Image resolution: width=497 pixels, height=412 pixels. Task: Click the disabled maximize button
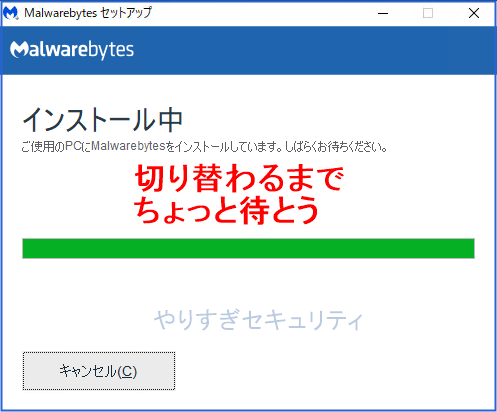(x=428, y=13)
